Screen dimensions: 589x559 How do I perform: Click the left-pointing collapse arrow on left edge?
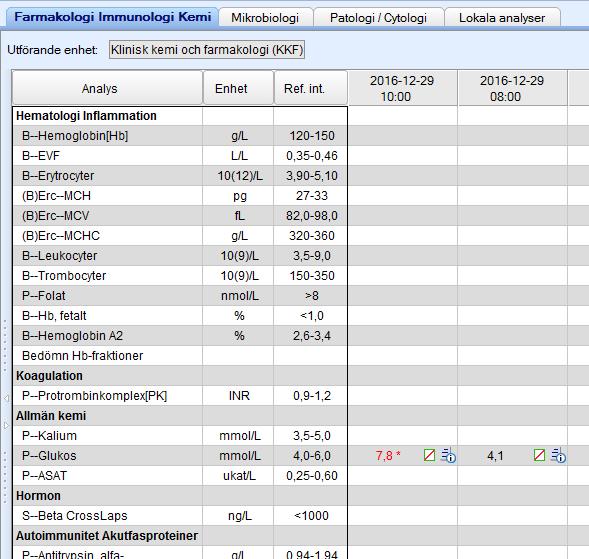(x=6, y=398)
